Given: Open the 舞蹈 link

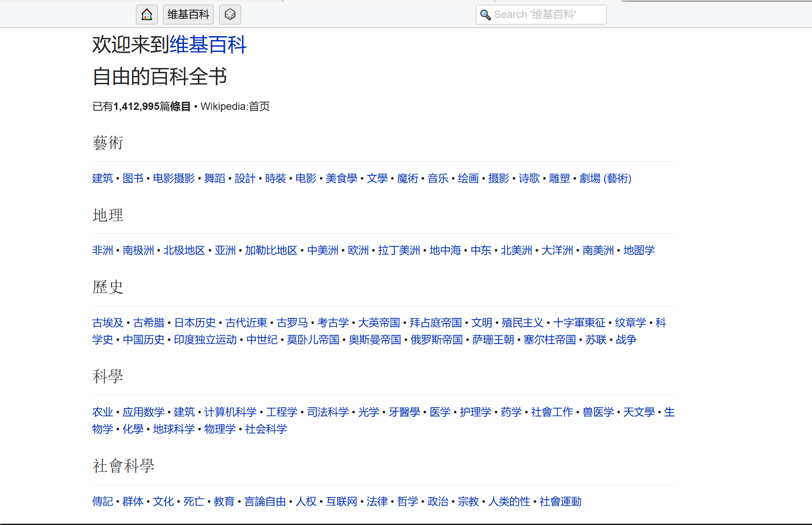Looking at the screenshot, I should tap(215, 178).
